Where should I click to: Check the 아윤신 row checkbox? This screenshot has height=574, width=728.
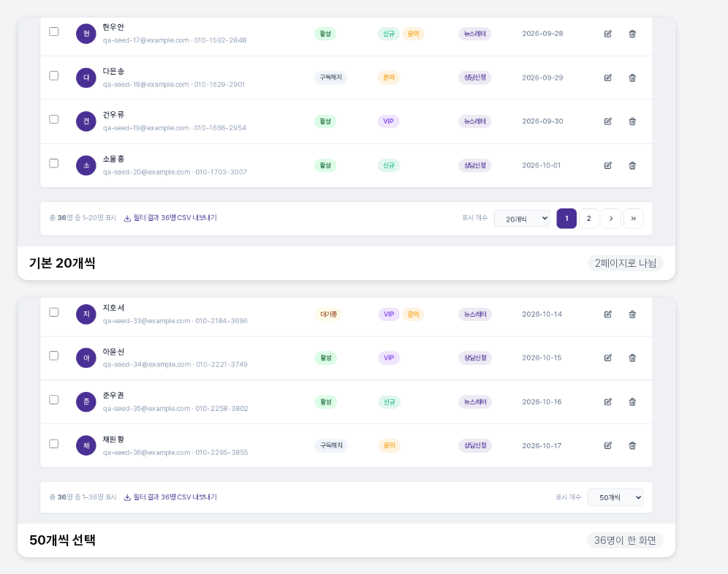(54, 355)
